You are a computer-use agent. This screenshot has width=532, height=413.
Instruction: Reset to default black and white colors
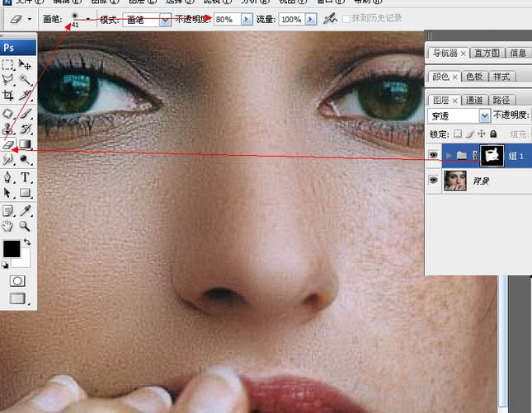[x=5, y=265]
